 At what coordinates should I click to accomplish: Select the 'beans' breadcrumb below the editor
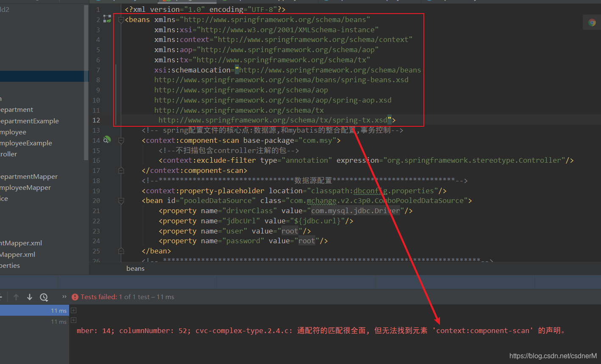coord(135,268)
